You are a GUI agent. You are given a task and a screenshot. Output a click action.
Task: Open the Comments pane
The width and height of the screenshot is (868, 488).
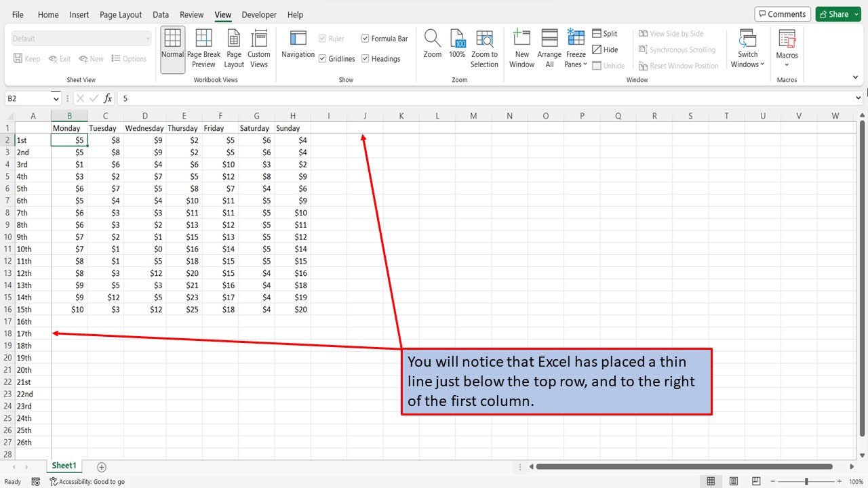tap(782, 14)
